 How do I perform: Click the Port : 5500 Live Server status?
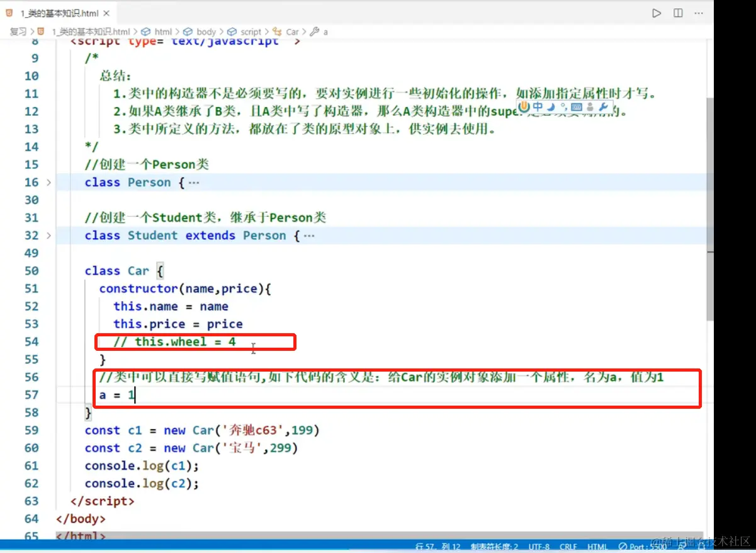[641, 546]
